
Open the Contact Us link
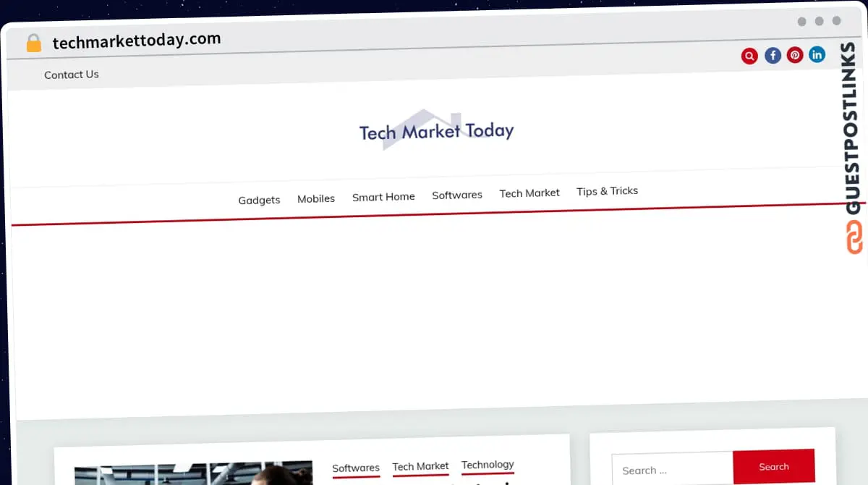(71, 75)
